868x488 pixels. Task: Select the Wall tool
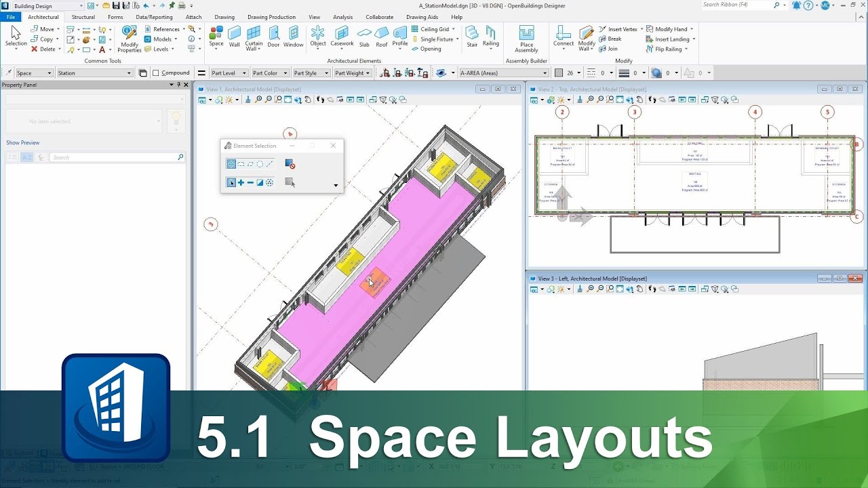[x=234, y=37]
